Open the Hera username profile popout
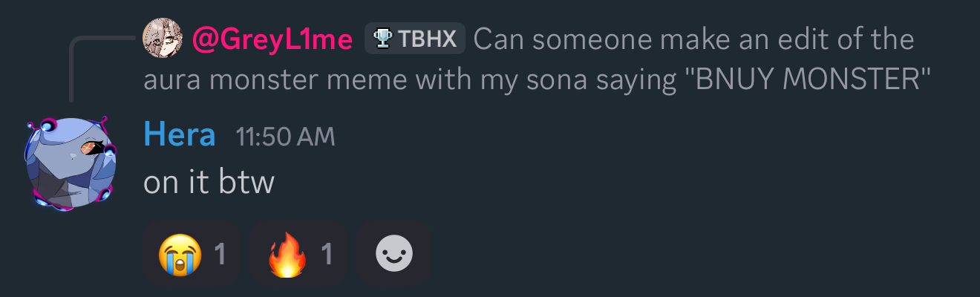This screenshot has height=297, width=980. tap(180, 136)
